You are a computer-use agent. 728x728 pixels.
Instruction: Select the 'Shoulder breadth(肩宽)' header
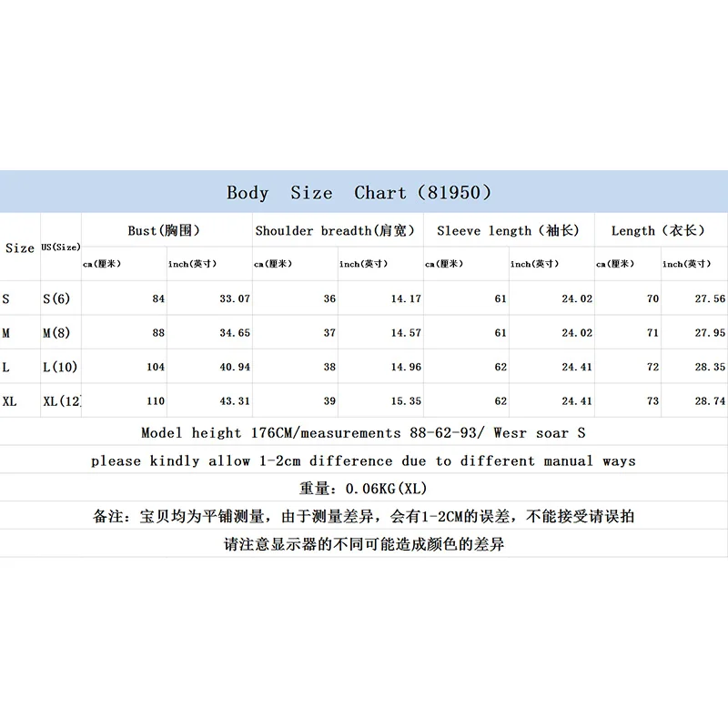(335, 230)
